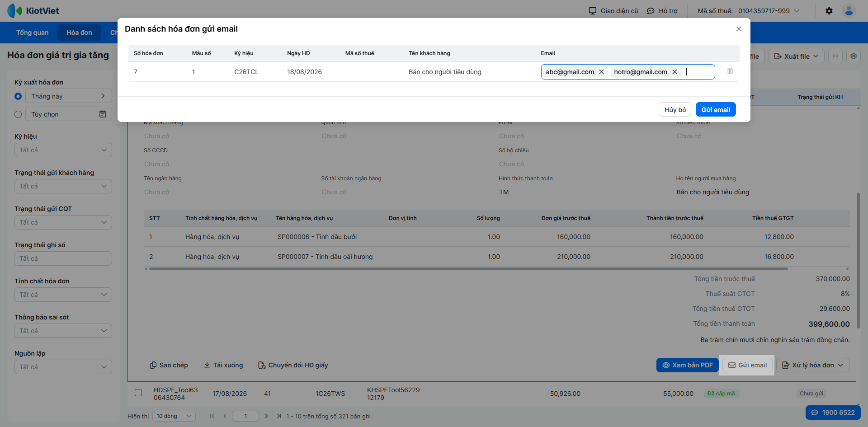The image size is (868, 427).
Task: Select the Tháng này radio button
Action: tap(18, 96)
